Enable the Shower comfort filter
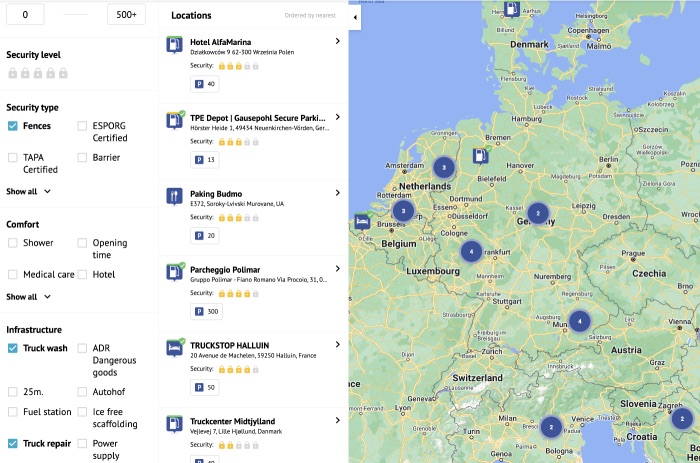Image resolution: width=700 pixels, height=463 pixels. point(12,243)
